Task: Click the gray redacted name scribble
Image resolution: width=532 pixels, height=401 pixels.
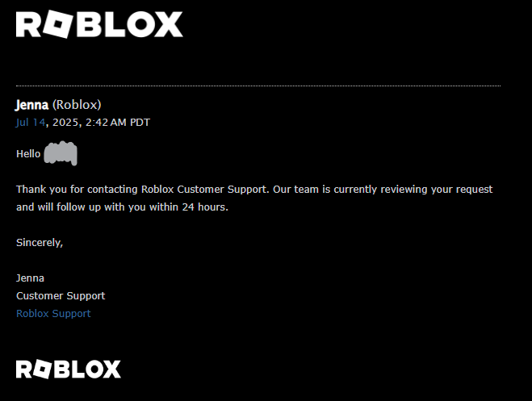Action: (61, 153)
